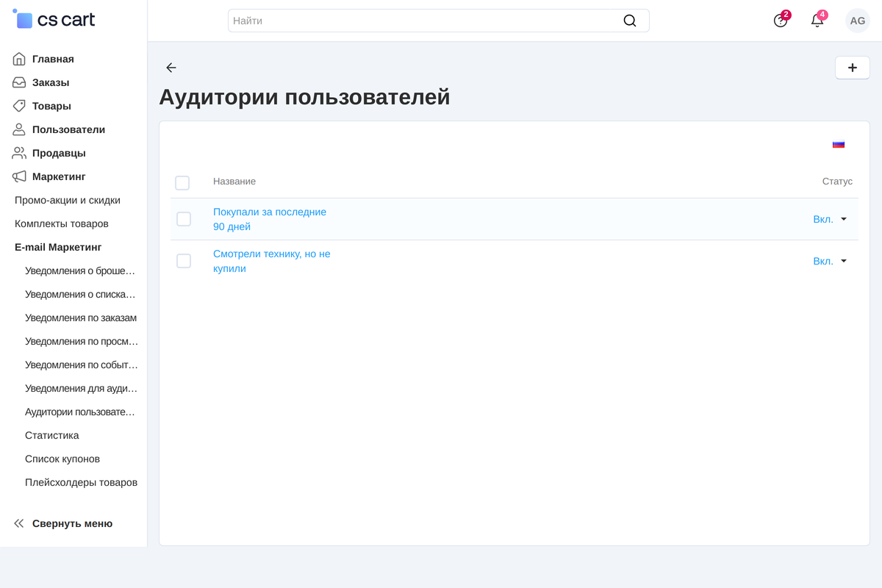Select E-mail Маркетинг submenu

pos(58,247)
